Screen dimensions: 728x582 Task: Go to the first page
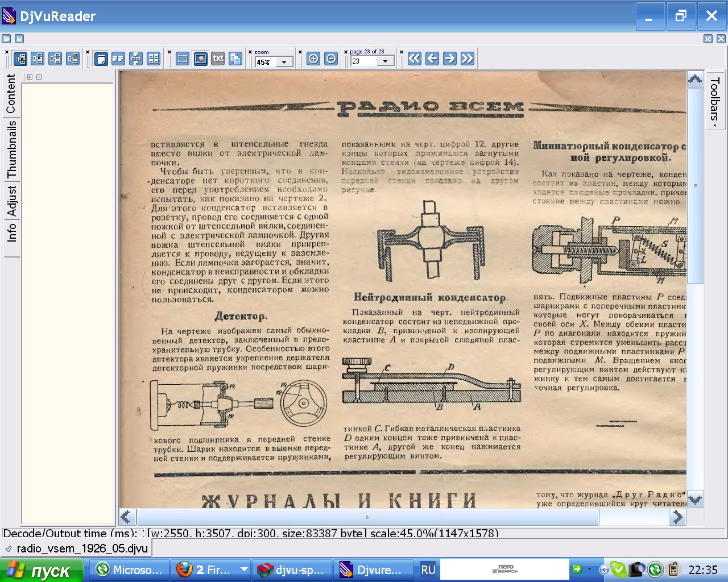coord(415,59)
